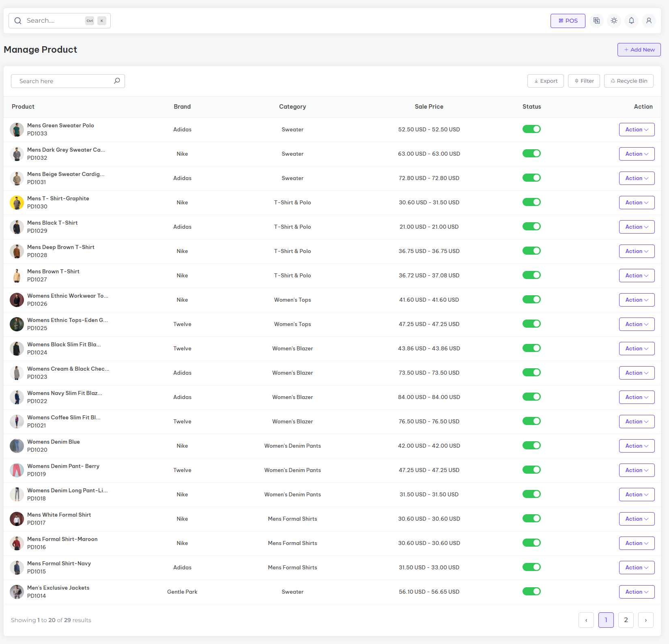This screenshot has width=669, height=644.
Task: Disable status for Mens Green Sweater Polo
Action: coord(531,129)
